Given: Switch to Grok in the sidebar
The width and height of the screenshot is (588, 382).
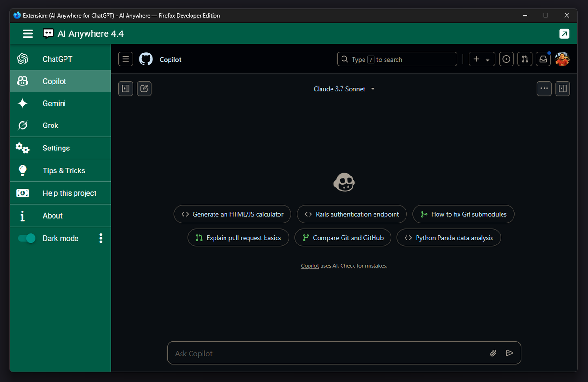Looking at the screenshot, I should tap(60, 126).
